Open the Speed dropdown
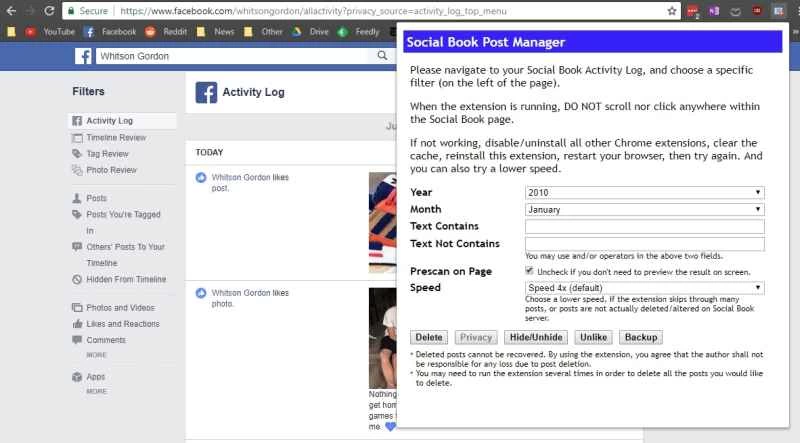Image resolution: width=800 pixels, height=443 pixels. point(644,288)
